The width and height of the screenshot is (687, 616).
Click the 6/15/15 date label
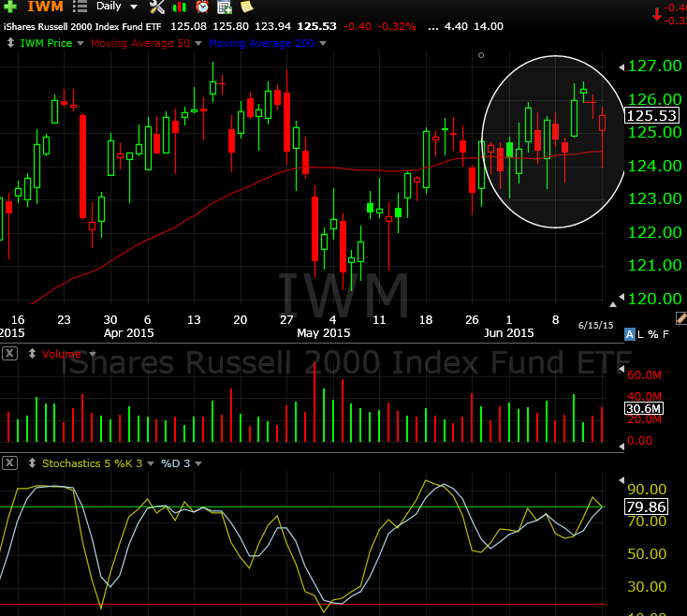[595, 325]
